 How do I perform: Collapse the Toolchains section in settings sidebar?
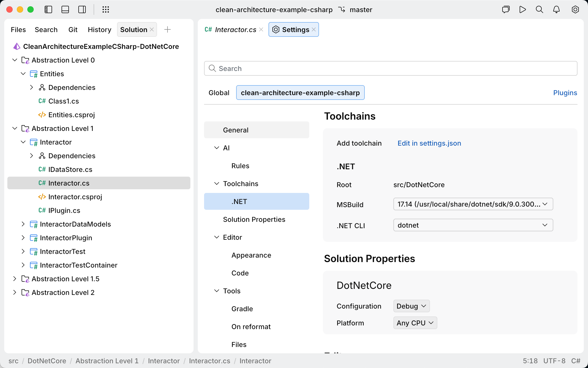tap(217, 183)
